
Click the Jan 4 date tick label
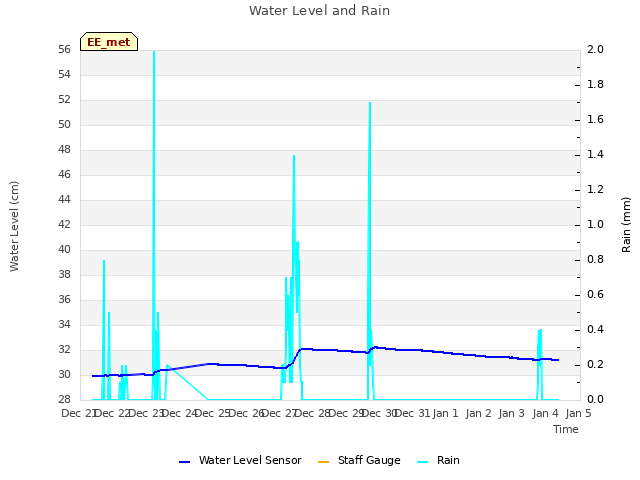point(545,413)
